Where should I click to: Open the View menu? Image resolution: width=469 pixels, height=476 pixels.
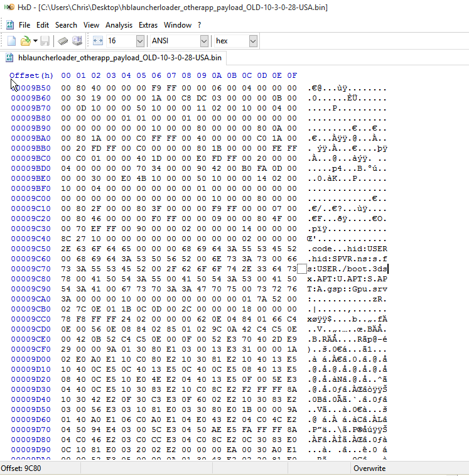[91, 25]
